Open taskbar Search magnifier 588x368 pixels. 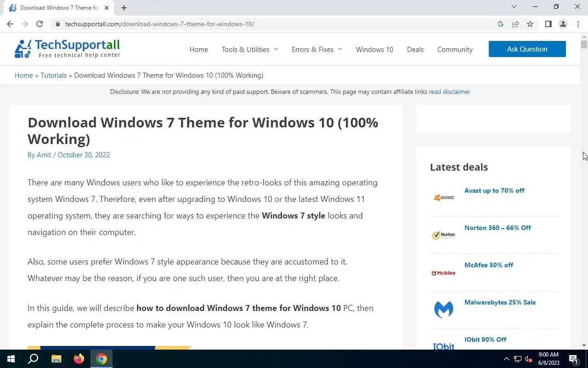pos(33,359)
